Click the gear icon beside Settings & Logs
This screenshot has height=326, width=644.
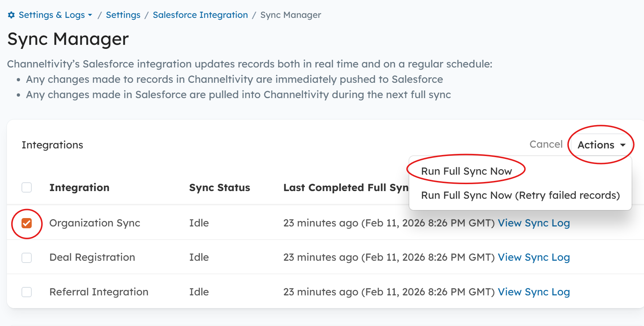click(11, 15)
